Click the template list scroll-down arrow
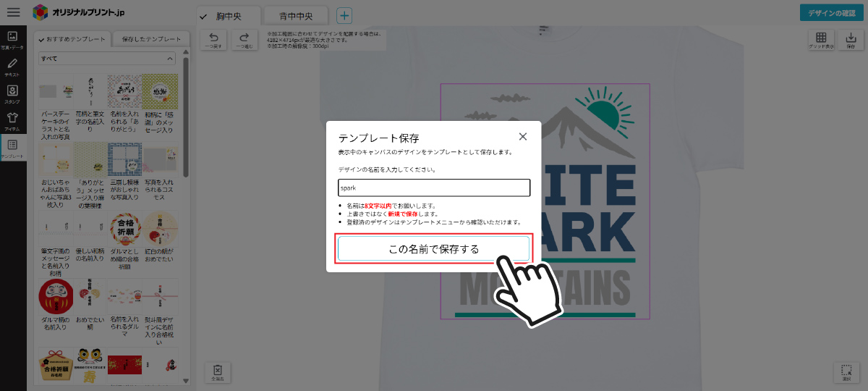The image size is (868, 391). 186,380
